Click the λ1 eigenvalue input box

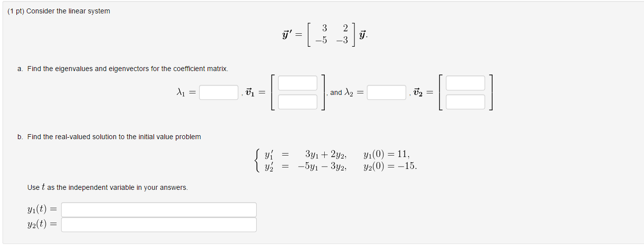(219, 92)
